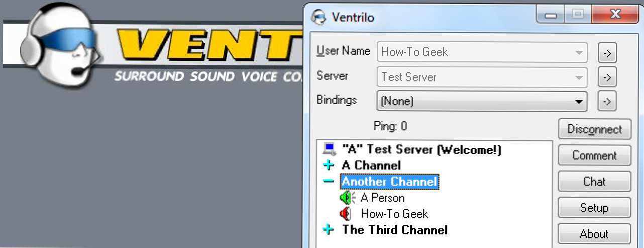Open Bindings editor arrow button
The height and width of the screenshot is (248, 644).
pos(607,102)
